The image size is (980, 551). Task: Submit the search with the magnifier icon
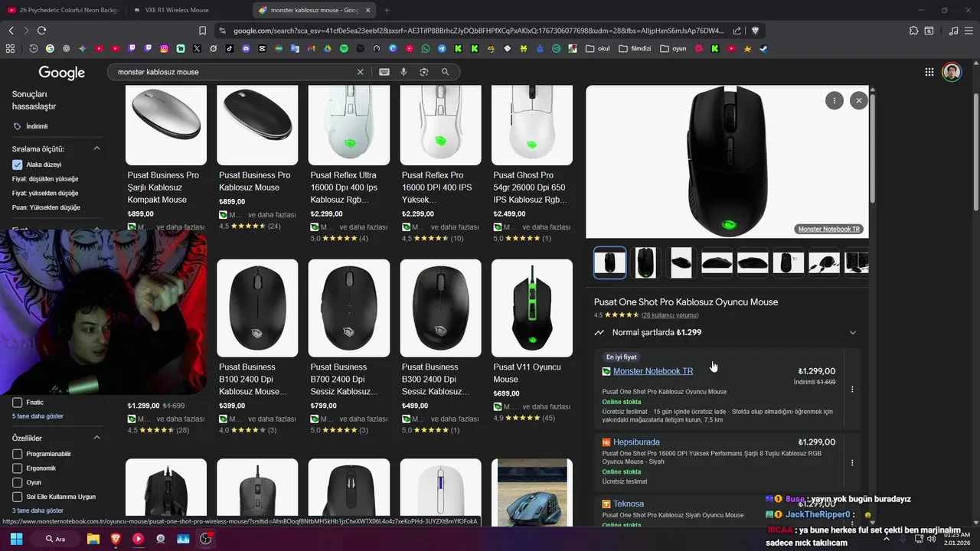(x=445, y=72)
